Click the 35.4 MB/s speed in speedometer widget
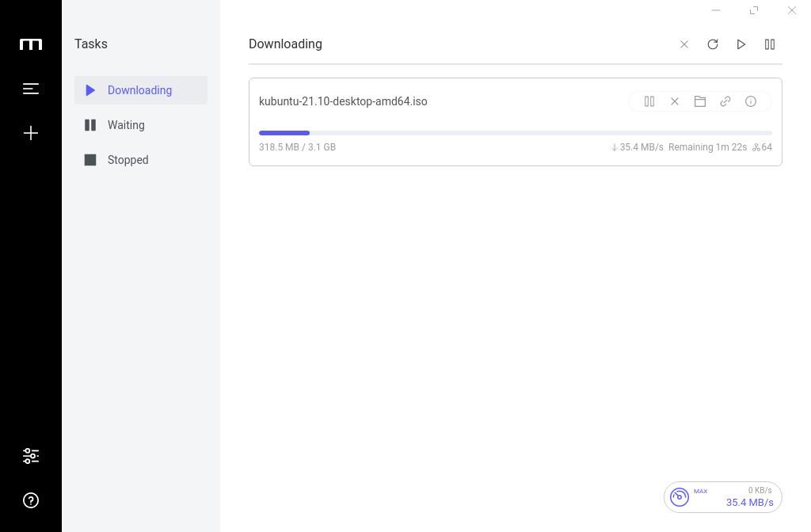 pos(749,503)
